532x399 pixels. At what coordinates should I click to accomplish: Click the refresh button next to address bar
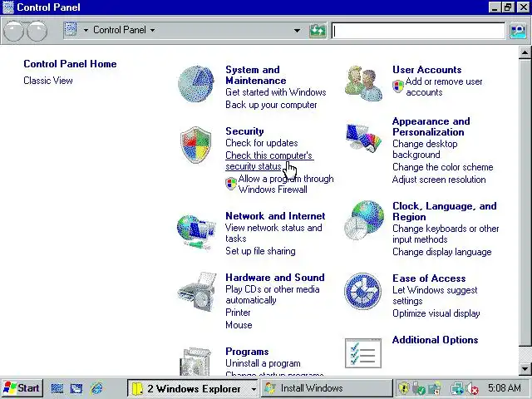point(318,31)
